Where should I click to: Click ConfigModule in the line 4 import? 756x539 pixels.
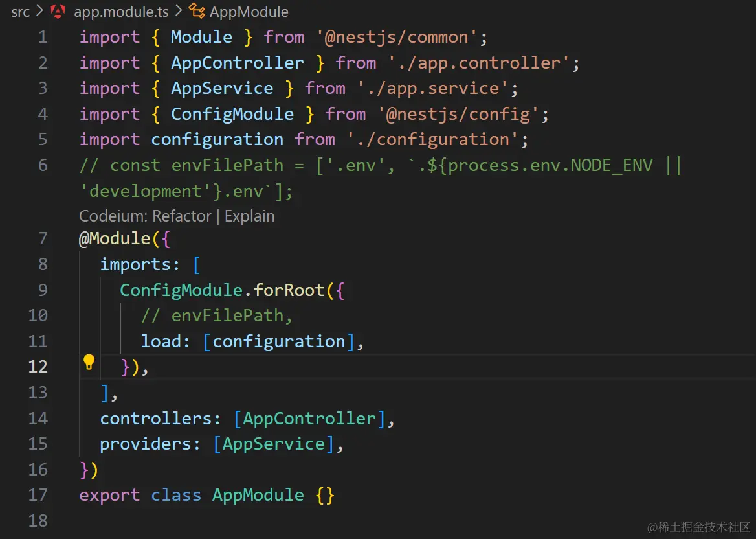[232, 115]
